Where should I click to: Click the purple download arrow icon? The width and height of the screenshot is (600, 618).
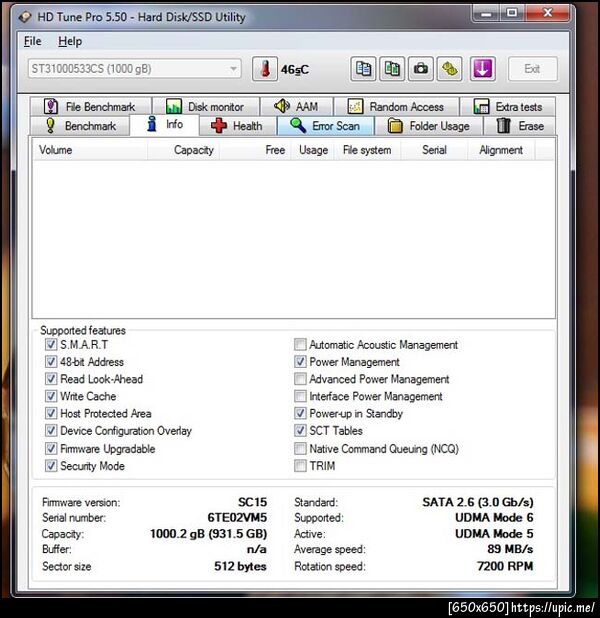(x=483, y=69)
